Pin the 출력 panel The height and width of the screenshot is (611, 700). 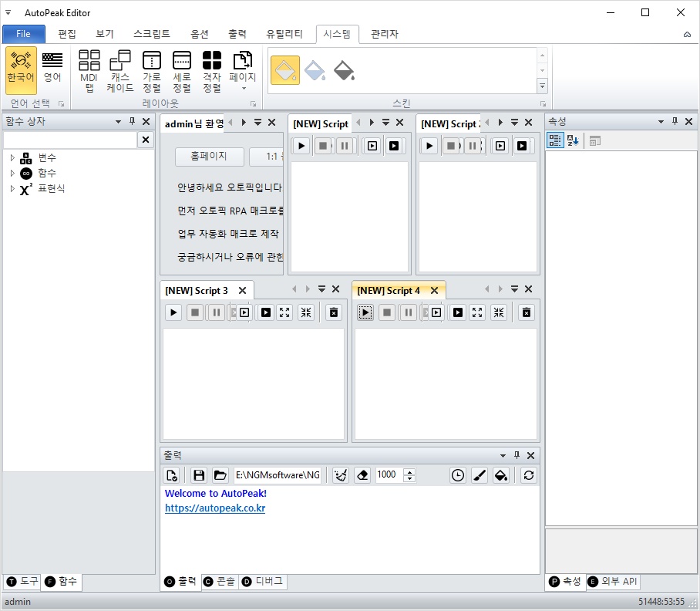(x=517, y=455)
